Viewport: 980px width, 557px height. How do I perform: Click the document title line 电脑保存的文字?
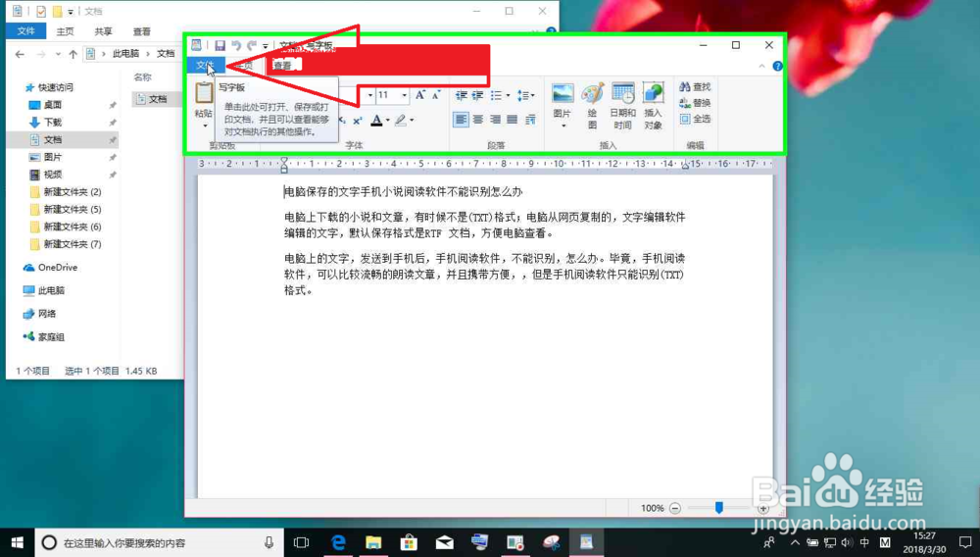coord(403,192)
